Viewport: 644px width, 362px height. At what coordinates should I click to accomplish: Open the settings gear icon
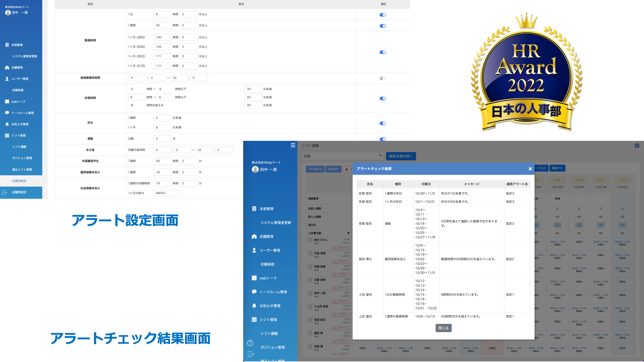tap(637, 145)
